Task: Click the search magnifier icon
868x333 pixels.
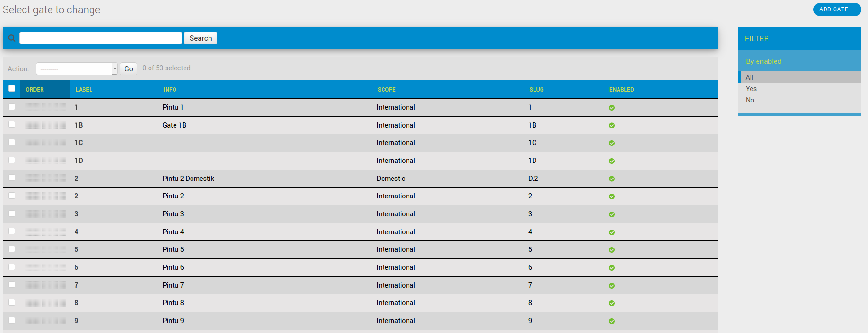Action: click(x=12, y=38)
